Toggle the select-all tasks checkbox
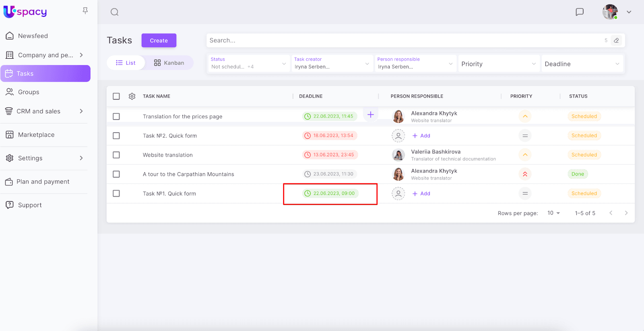This screenshot has height=331, width=644. [x=116, y=97]
